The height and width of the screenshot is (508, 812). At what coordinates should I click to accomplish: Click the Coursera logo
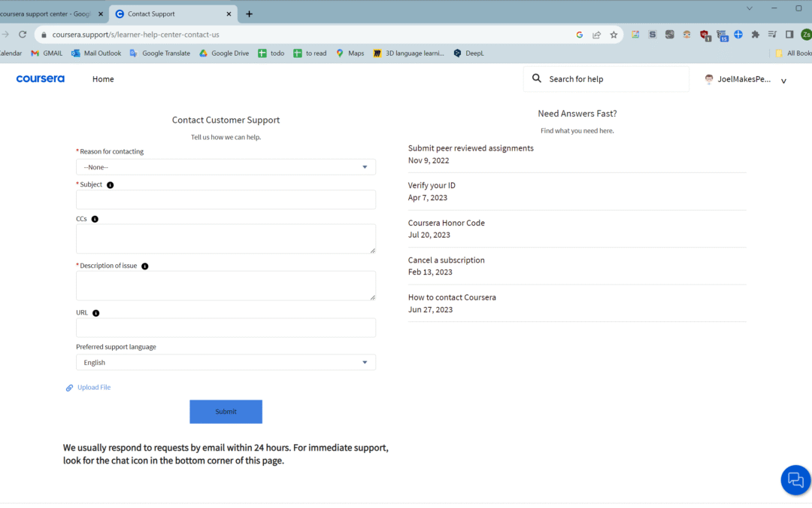click(x=41, y=79)
